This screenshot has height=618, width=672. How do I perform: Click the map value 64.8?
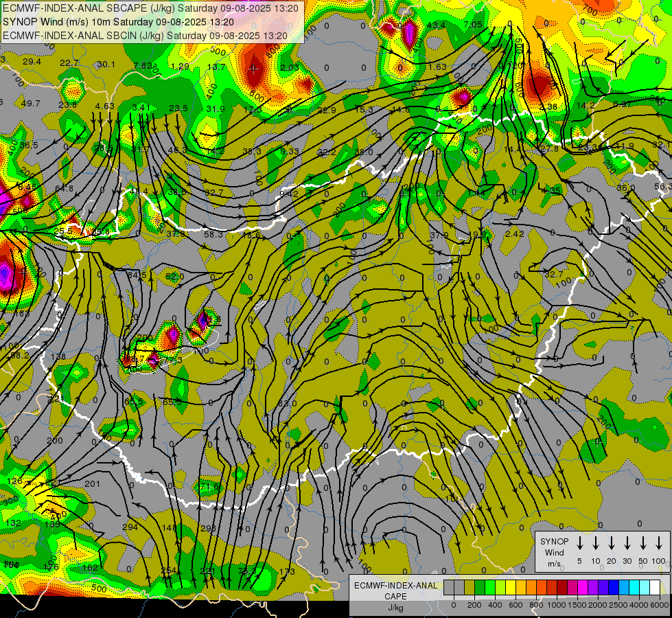click(64, 188)
